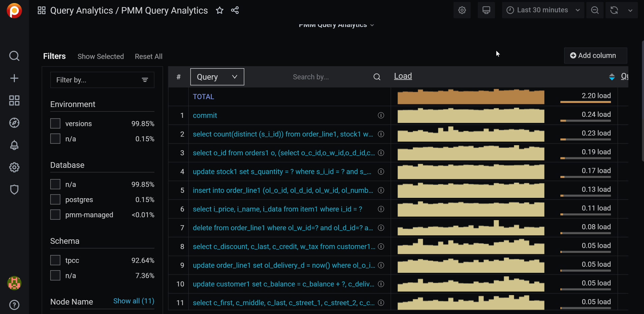Open Configuration gear in the sidebar

coord(14,167)
